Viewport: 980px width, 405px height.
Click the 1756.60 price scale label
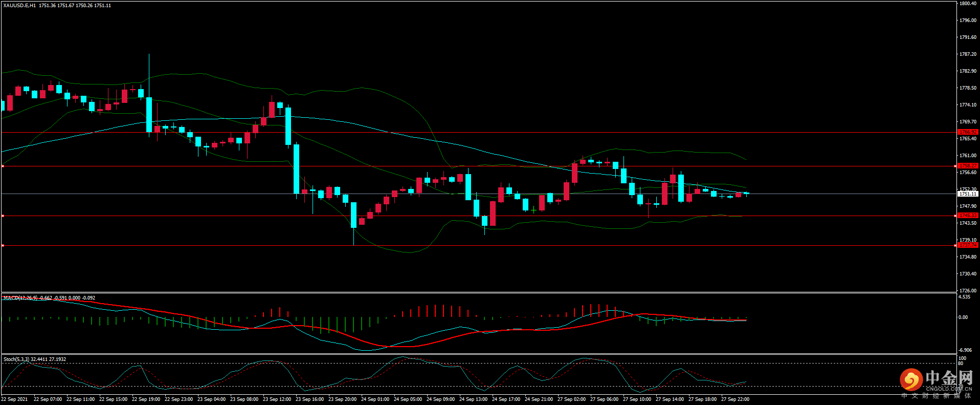(968, 173)
